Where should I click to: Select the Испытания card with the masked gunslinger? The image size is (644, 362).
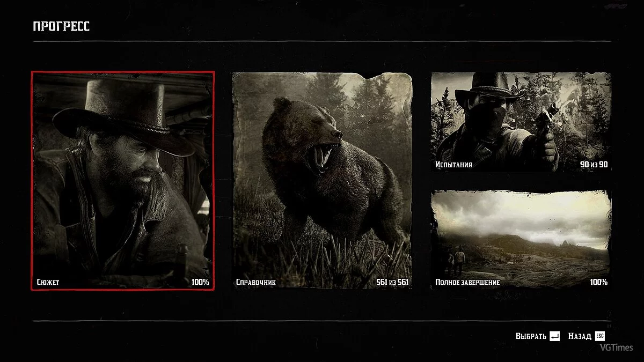coord(521,122)
